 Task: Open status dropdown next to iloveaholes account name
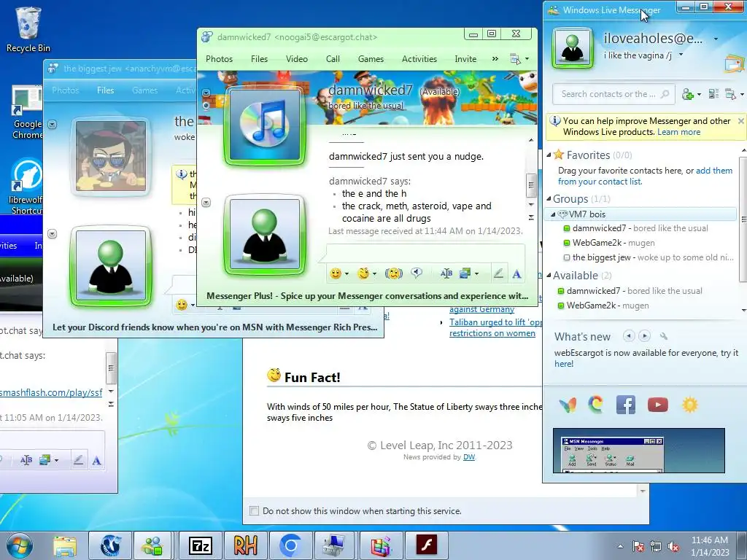716,39
